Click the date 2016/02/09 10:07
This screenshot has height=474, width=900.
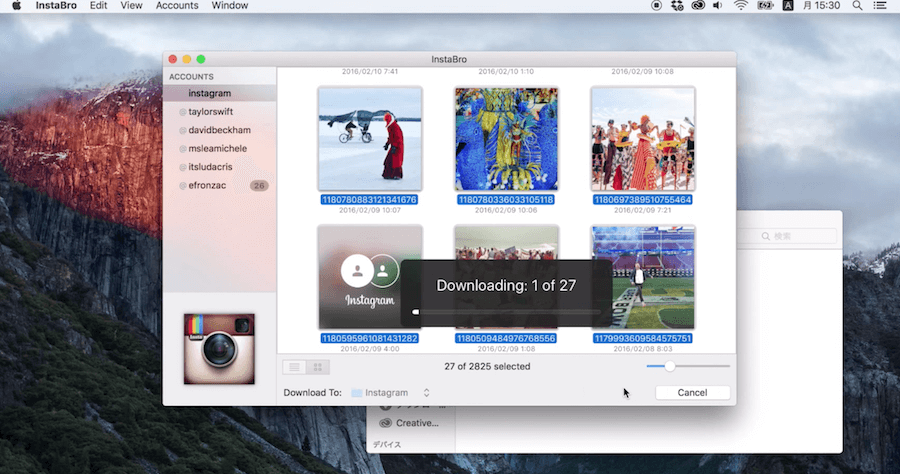click(370, 210)
